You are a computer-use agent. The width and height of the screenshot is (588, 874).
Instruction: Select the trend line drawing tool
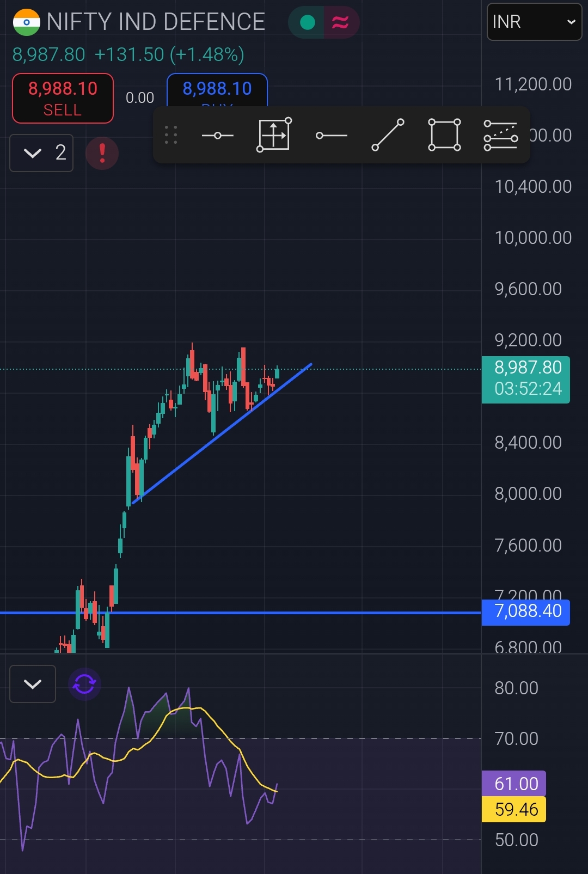388,135
